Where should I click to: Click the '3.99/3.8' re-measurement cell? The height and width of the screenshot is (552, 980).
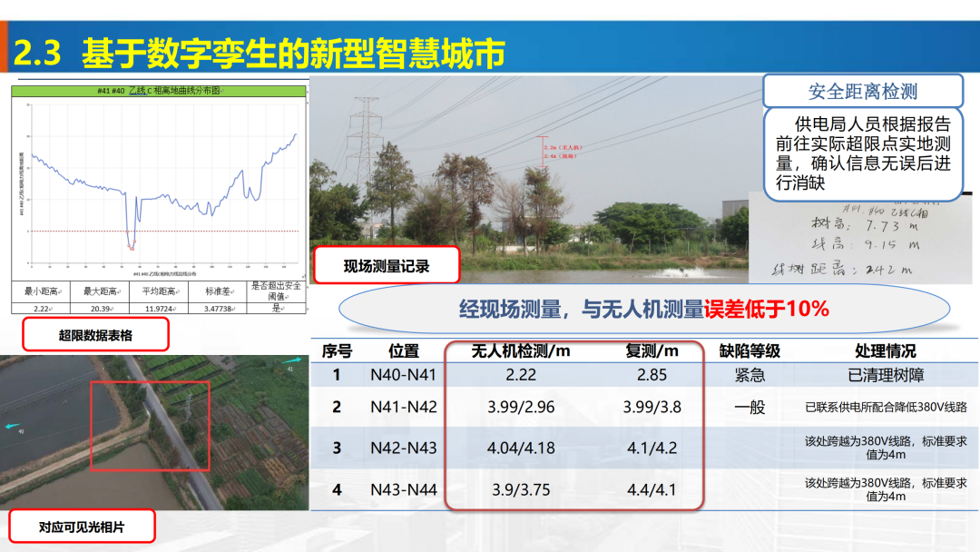point(652,407)
